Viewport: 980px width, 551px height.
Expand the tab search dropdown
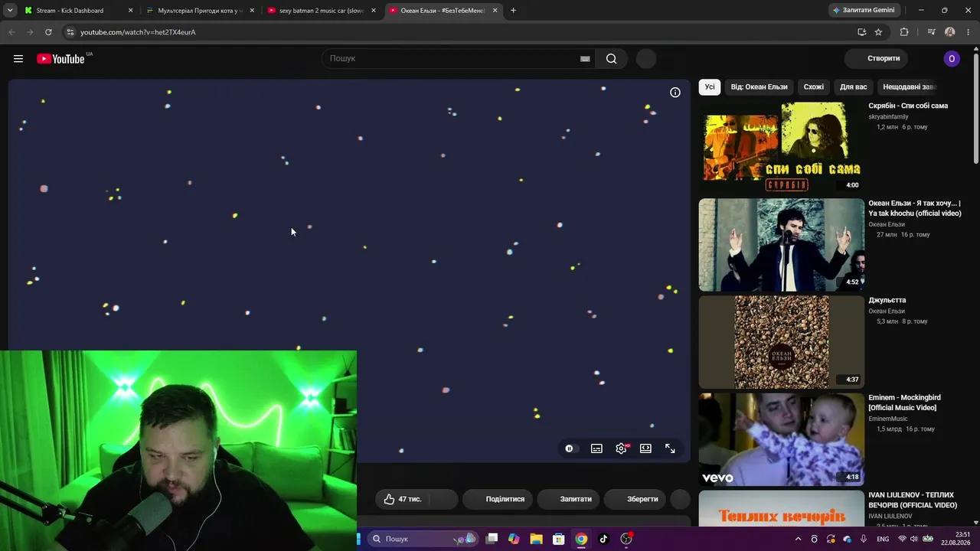9,11
